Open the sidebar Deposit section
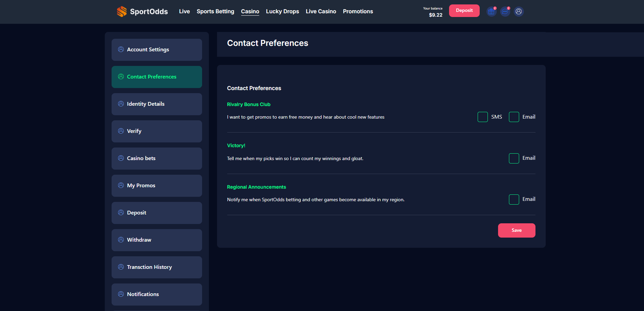Screen dimensions: 644x311 click(x=157, y=213)
